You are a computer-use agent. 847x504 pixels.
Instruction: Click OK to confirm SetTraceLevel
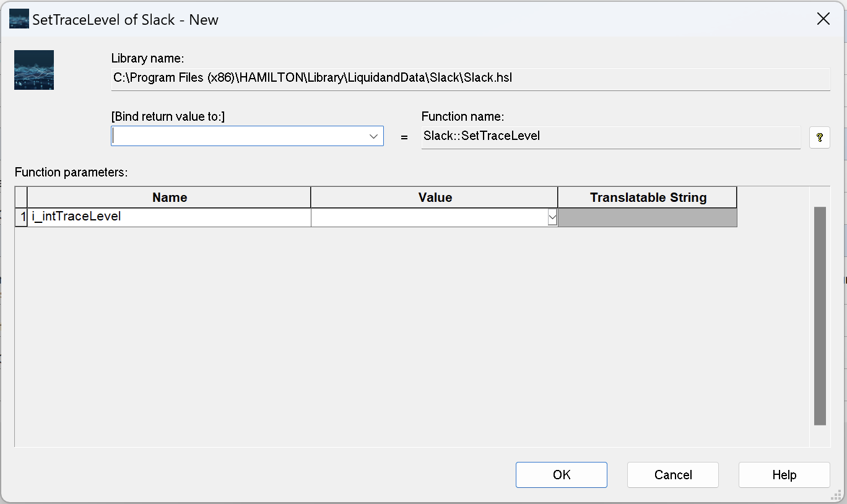(561, 475)
